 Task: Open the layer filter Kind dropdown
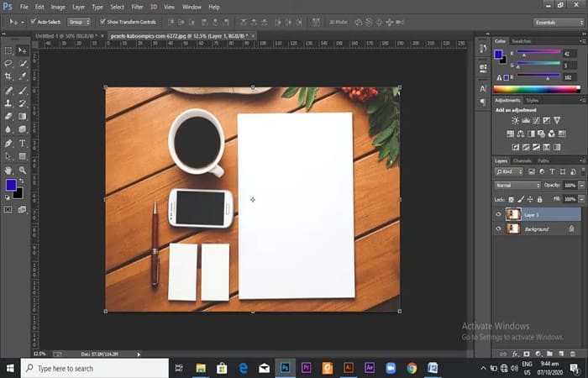click(509, 171)
